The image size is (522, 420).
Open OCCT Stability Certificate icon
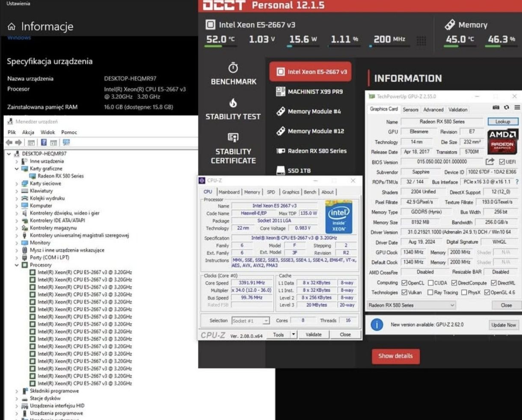point(233,137)
